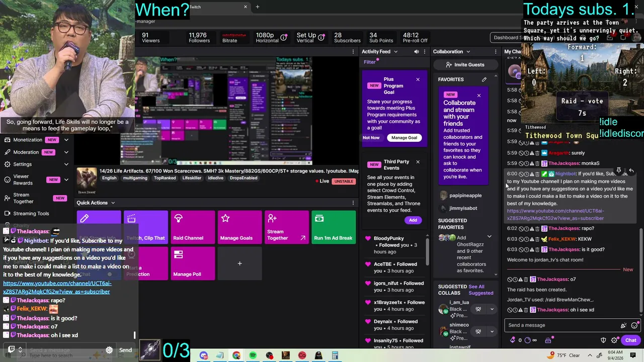Expand options for i_am_lua collab suggestion
Screen dimensions: 644x362
tap(492, 309)
